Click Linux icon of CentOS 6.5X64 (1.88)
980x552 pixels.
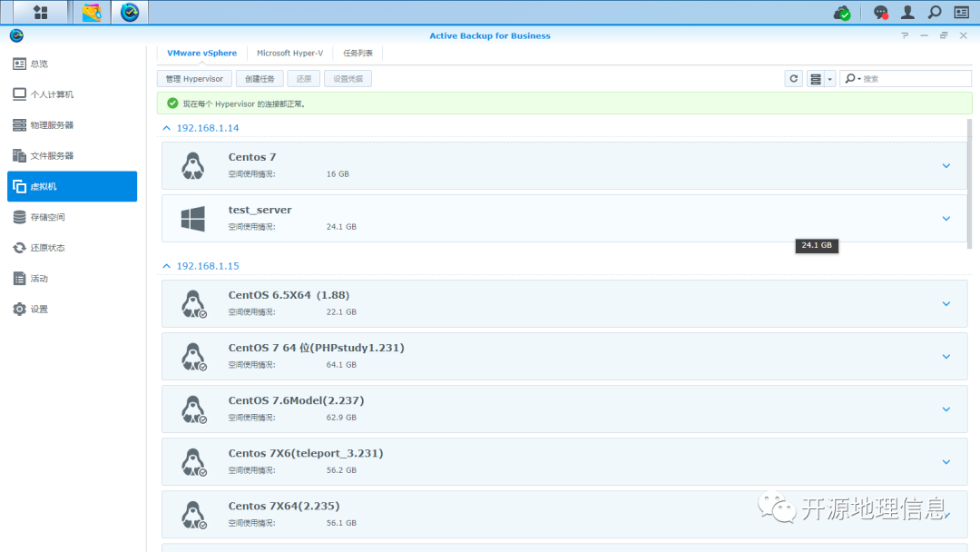pos(193,304)
